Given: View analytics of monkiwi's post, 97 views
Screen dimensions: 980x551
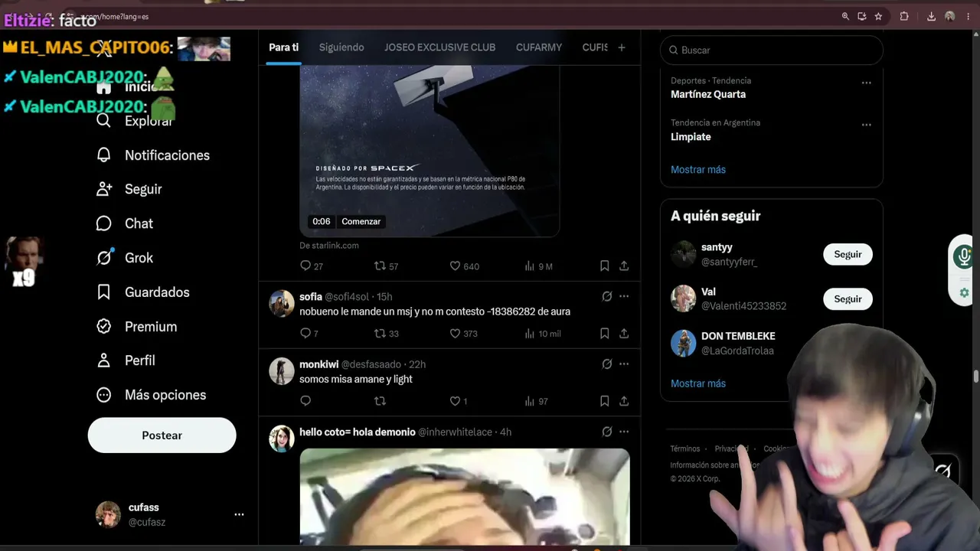Looking at the screenshot, I should click(x=536, y=401).
